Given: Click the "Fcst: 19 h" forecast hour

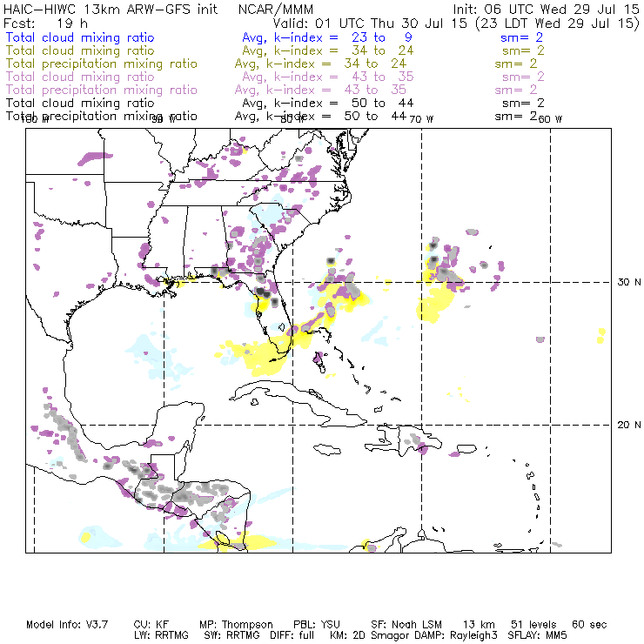Looking at the screenshot, I should pos(45,23).
